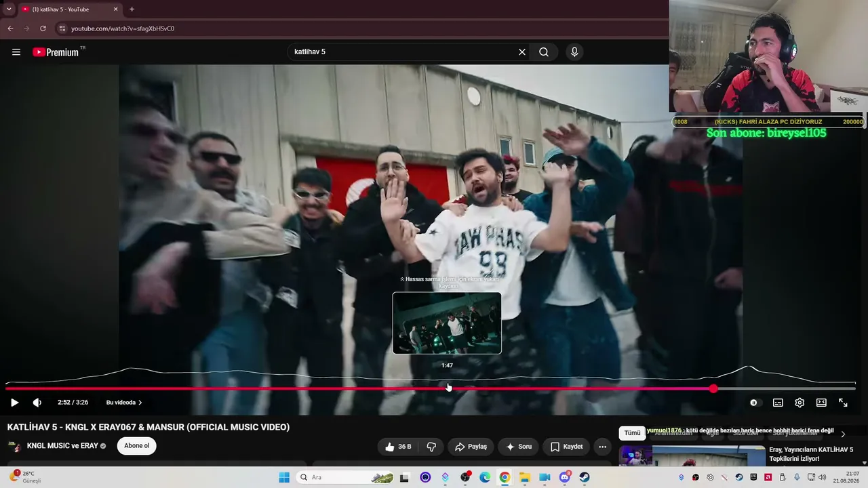Reload the page
The width and height of the screenshot is (868, 488).
coord(43,28)
